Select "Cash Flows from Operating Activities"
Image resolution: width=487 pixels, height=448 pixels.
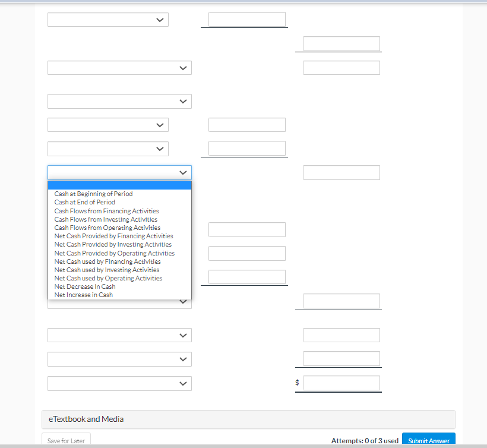point(107,228)
